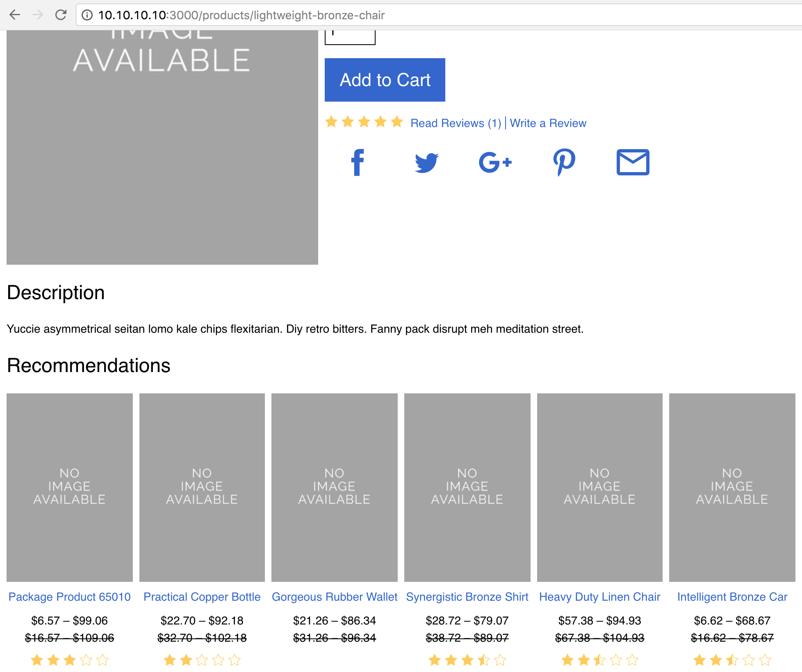Click the Twitter share icon
This screenshot has height=672, width=802.
coord(426,163)
